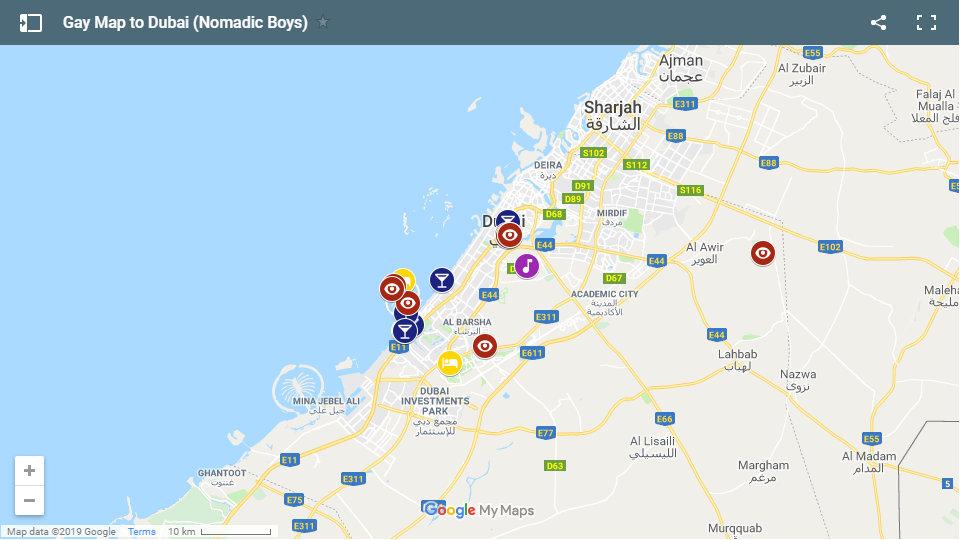
Task: Select the eye marker near Al Awir
Action: pyautogui.click(x=763, y=253)
